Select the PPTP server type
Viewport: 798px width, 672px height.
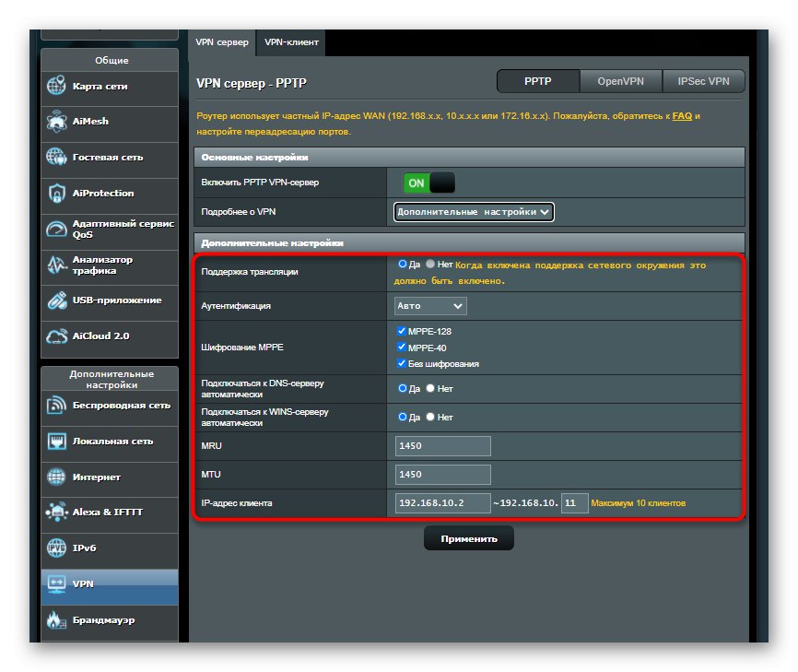point(538,81)
